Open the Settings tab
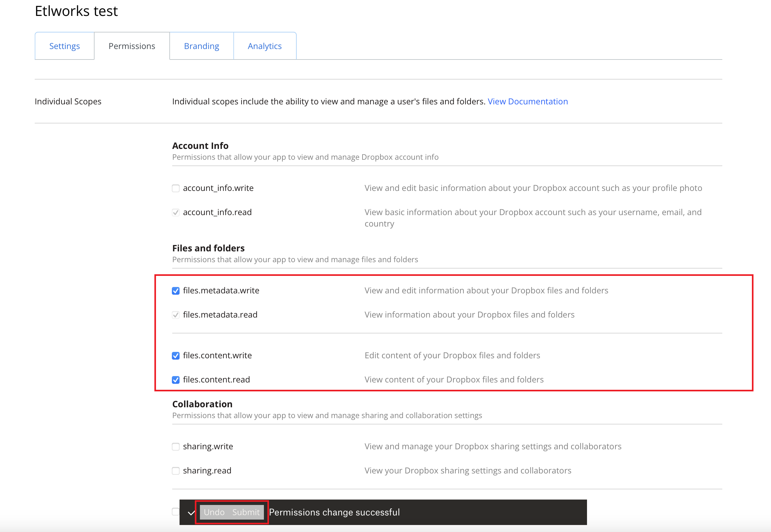Image resolution: width=771 pixels, height=532 pixels. coord(64,46)
